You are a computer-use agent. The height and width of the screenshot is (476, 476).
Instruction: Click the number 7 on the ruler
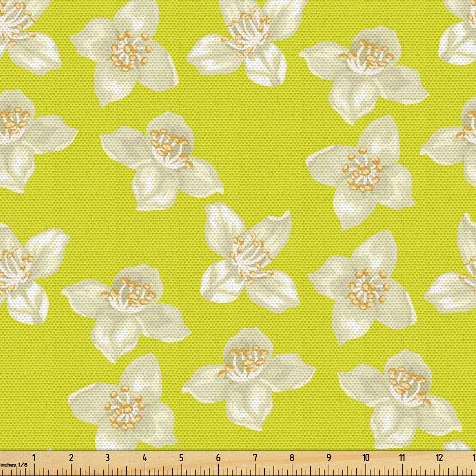coord(255,458)
